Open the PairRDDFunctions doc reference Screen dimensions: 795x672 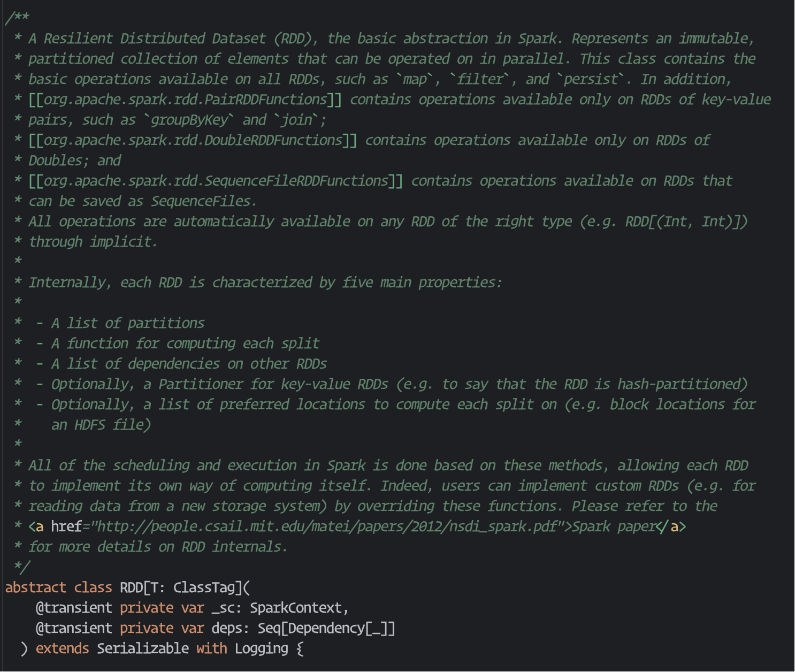tap(185, 100)
